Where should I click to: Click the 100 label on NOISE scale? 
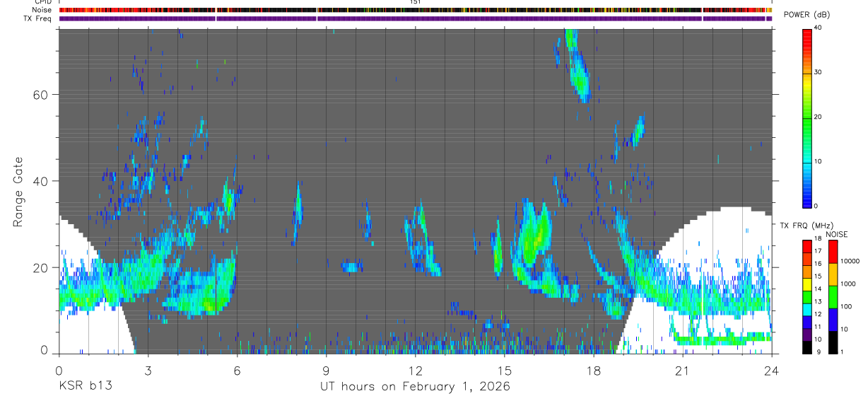tap(847, 307)
